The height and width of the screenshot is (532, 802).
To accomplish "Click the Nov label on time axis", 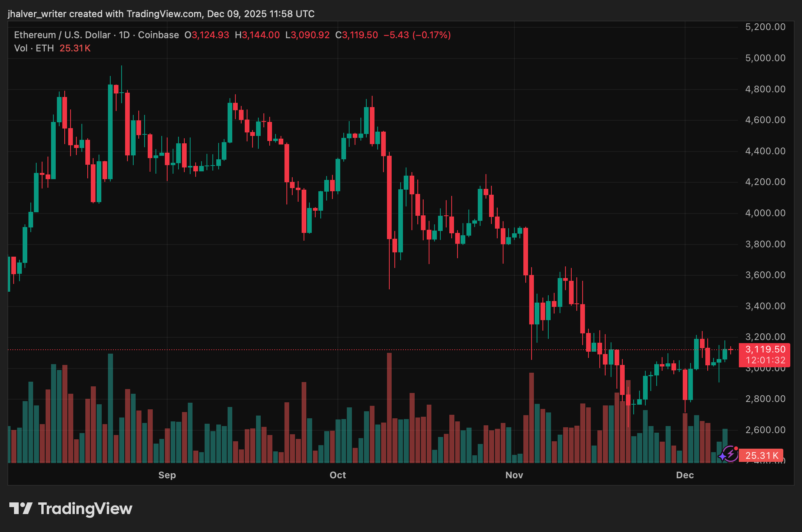I will pyautogui.click(x=514, y=475).
